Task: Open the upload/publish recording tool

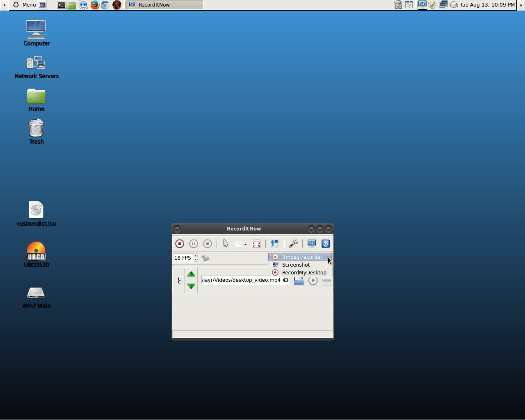Action: point(274,243)
